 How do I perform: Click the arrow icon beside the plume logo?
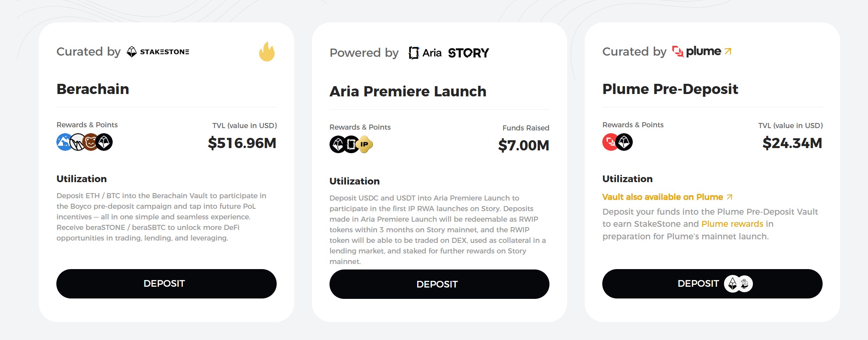click(728, 51)
